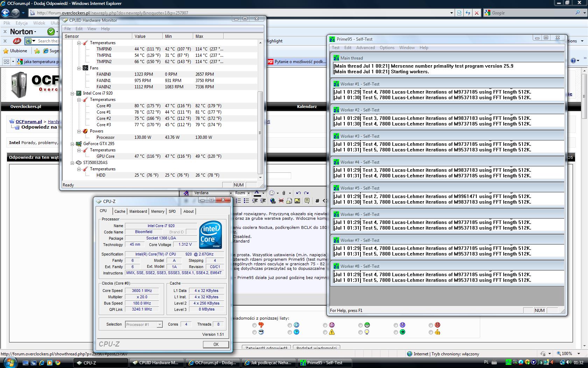
Task: Select the thumbs-down post icon radio button
Action: tap(254, 325)
